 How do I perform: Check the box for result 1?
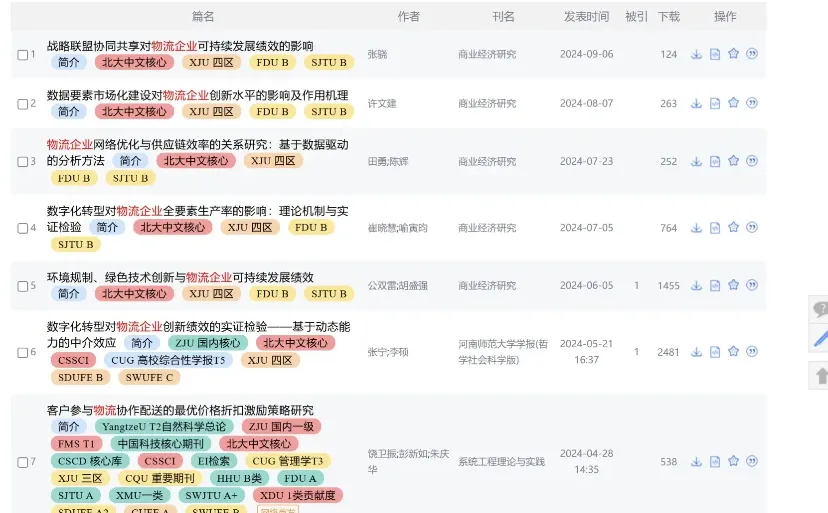pos(23,54)
